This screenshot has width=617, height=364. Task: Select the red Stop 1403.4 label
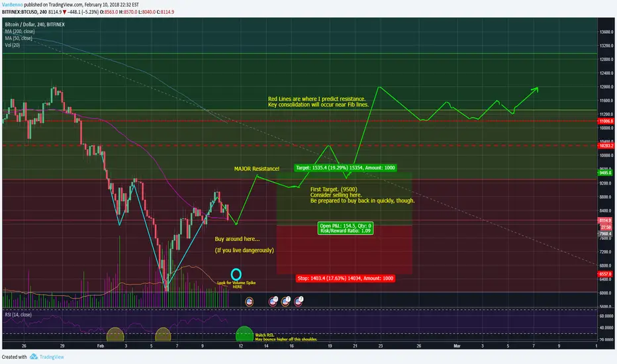[x=345, y=278]
